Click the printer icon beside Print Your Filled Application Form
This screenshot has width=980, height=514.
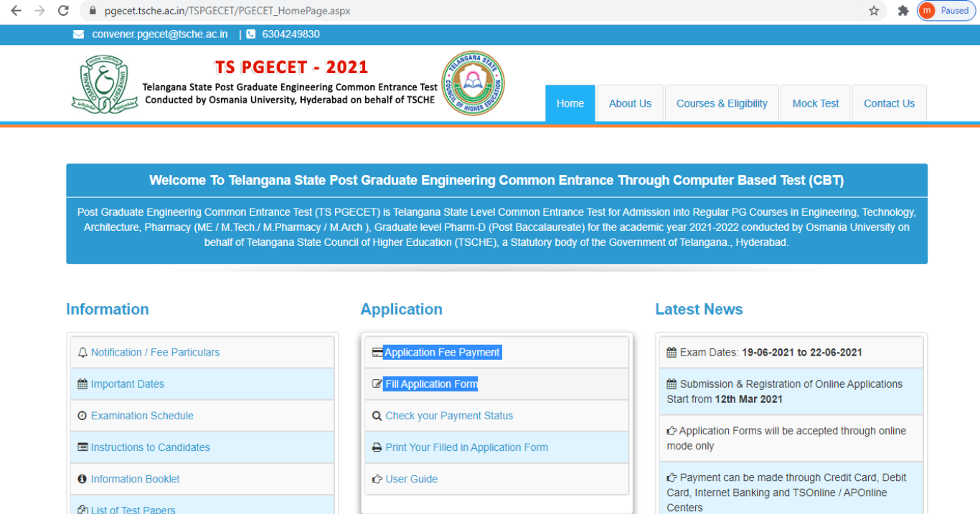click(x=377, y=447)
